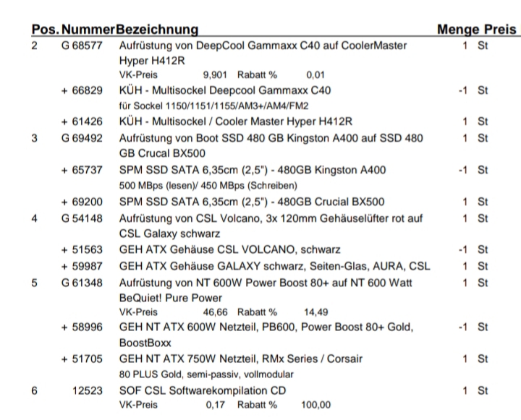
Task: Click position number 3
Action: [34, 138]
